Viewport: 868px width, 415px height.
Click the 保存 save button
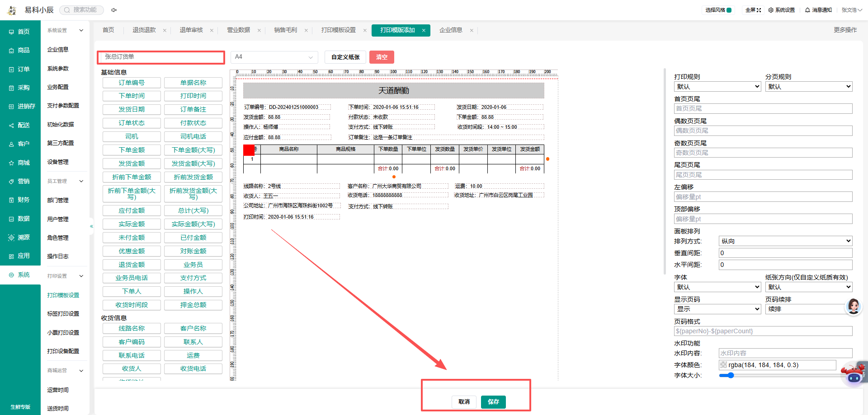click(x=493, y=402)
